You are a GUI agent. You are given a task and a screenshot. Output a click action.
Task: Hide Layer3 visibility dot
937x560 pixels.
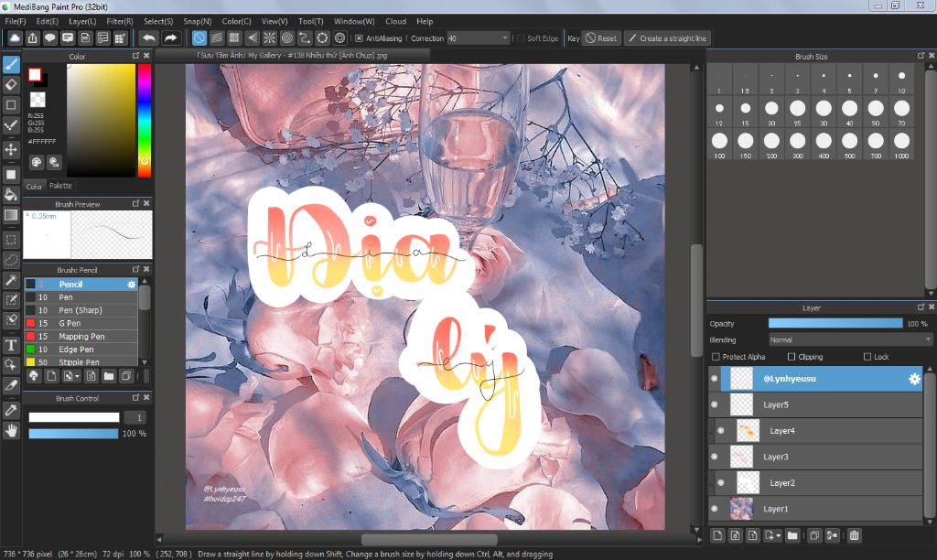pos(714,457)
